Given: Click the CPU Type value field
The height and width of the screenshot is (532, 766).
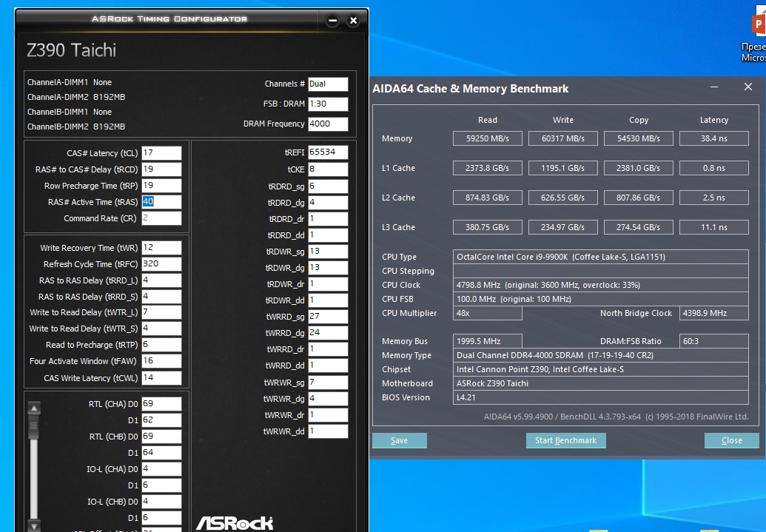Looking at the screenshot, I should coord(601,257).
